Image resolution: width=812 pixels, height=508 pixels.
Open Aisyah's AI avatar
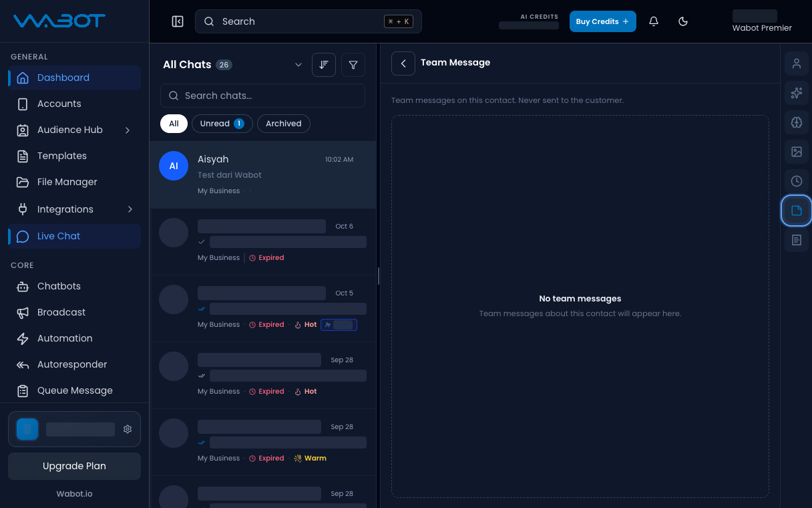click(x=174, y=166)
